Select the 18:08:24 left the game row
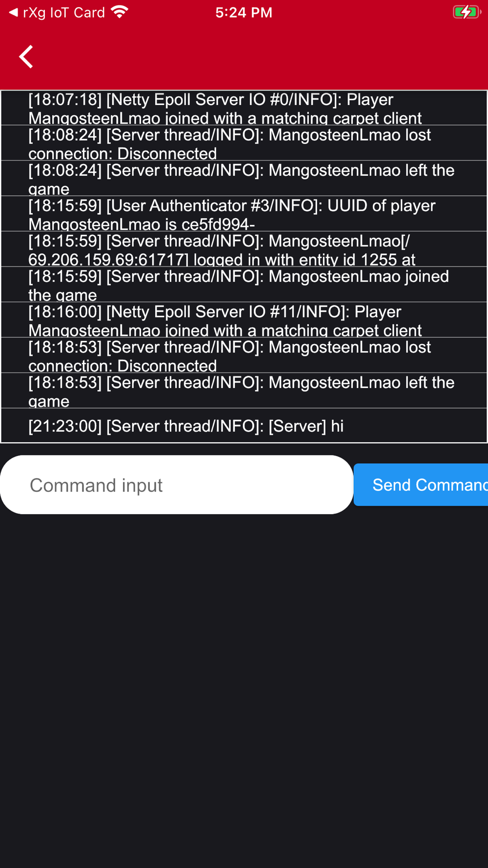The height and width of the screenshot is (868, 488). coord(244,178)
